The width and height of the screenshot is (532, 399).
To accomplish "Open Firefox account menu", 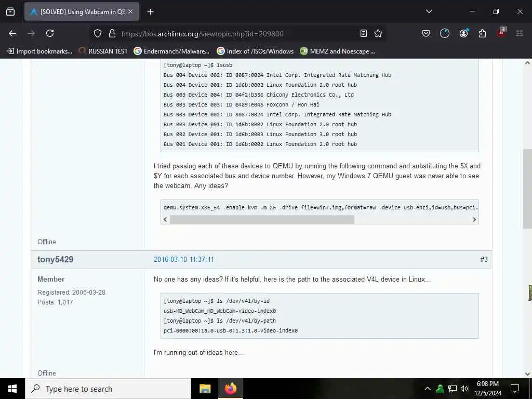I will click(x=463, y=33).
